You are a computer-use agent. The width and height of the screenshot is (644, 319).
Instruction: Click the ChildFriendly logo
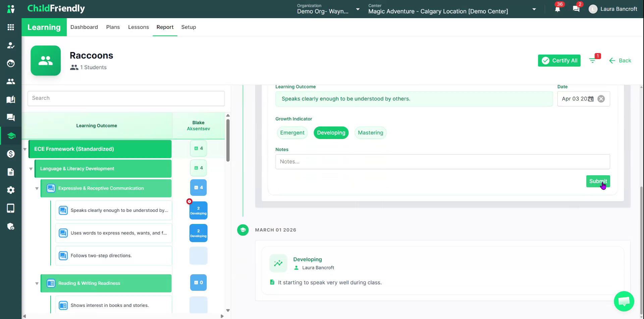56,9
